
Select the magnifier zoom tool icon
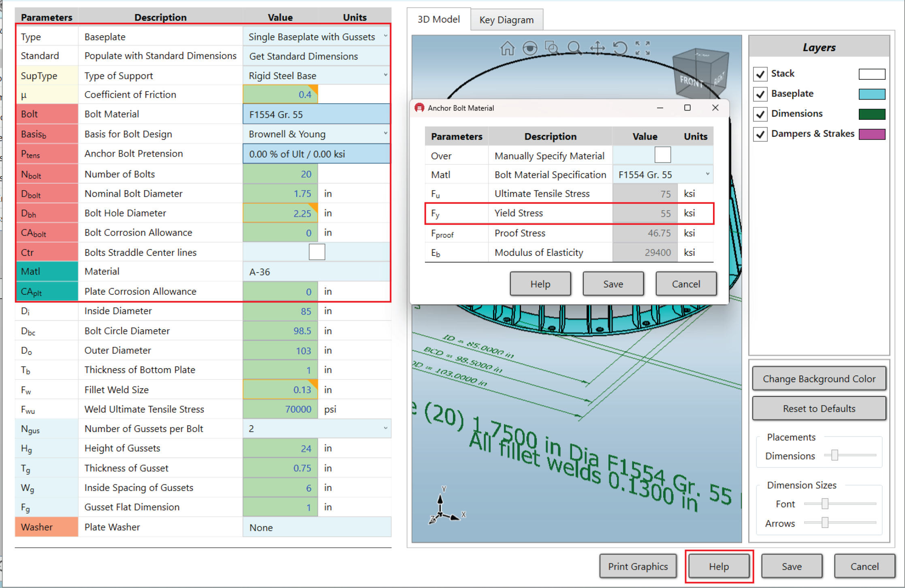pos(574,48)
